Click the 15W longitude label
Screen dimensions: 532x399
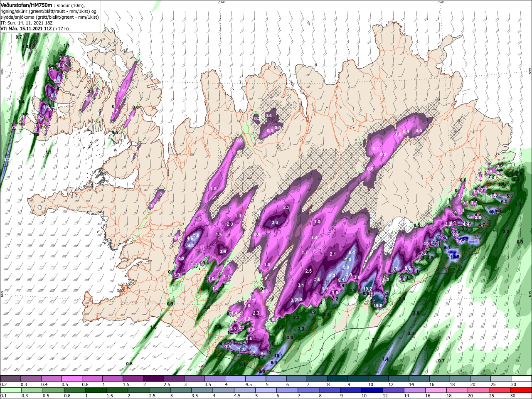coord(440,2)
